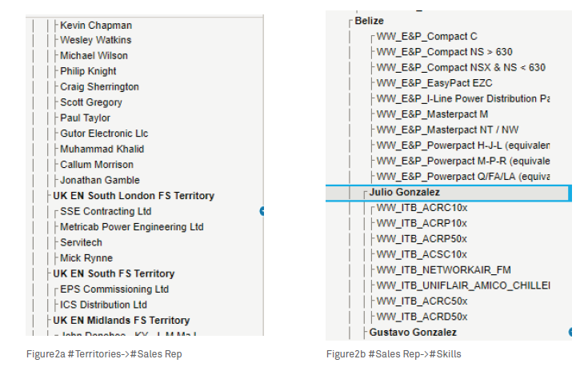Select WW_E&P_Compact C skill
The image size is (588, 367).
click(426, 37)
